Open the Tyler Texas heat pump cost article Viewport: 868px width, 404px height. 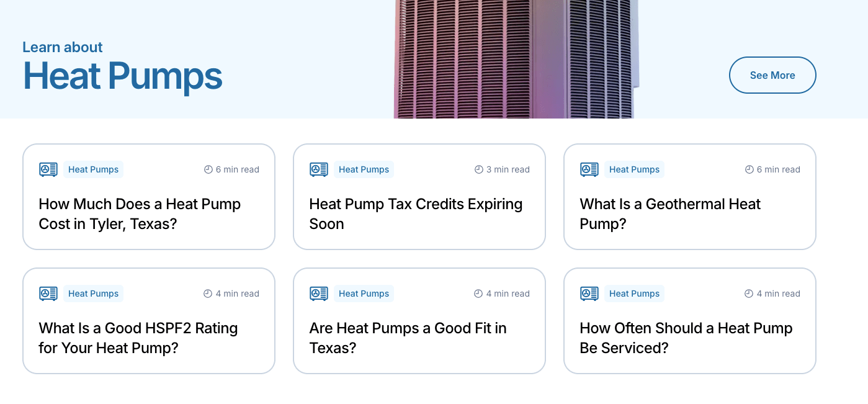[x=140, y=213]
